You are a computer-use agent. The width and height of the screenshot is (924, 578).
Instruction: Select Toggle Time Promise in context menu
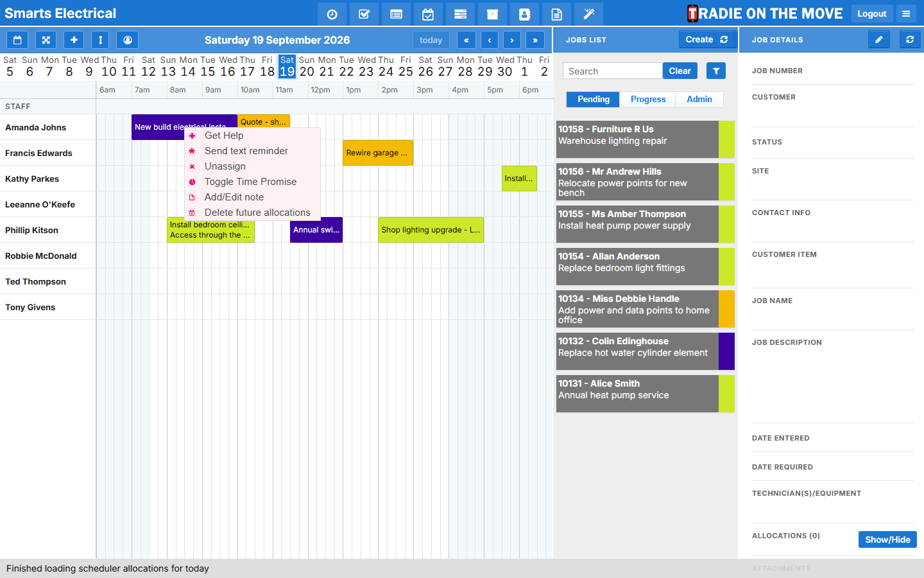(x=252, y=182)
